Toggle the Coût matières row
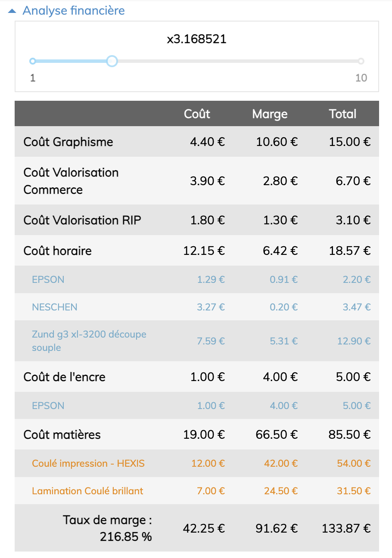The height and width of the screenshot is (558, 392). click(62, 434)
